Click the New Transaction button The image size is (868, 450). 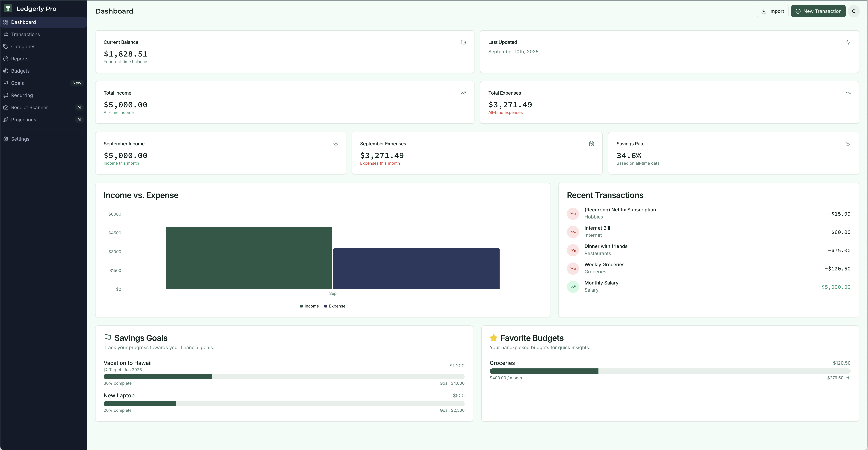click(818, 11)
